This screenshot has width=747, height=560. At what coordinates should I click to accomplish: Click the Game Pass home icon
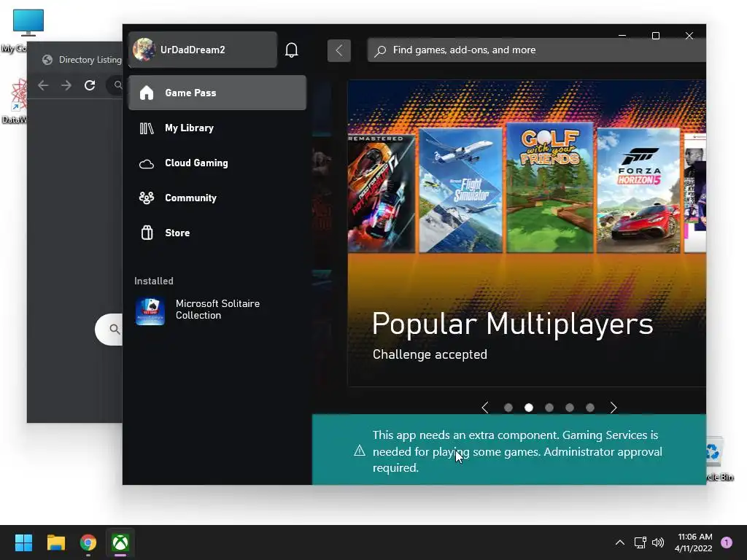click(x=147, y=93)
